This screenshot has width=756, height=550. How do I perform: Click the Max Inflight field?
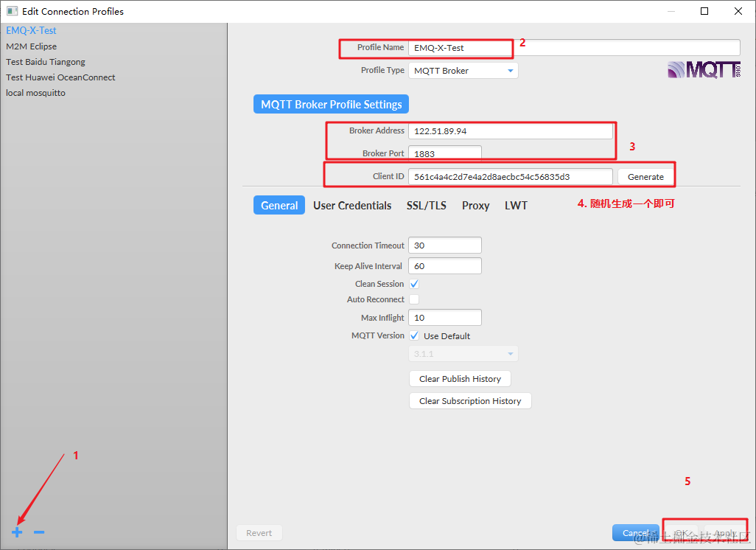coord(445,318)
